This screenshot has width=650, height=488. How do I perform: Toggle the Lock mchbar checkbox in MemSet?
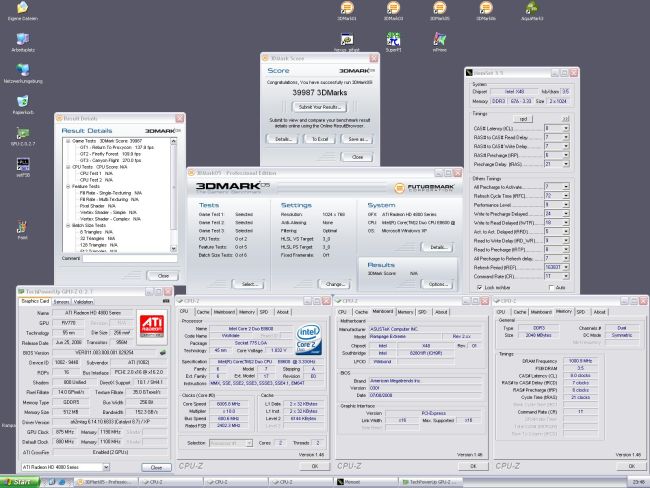[480, 287]
